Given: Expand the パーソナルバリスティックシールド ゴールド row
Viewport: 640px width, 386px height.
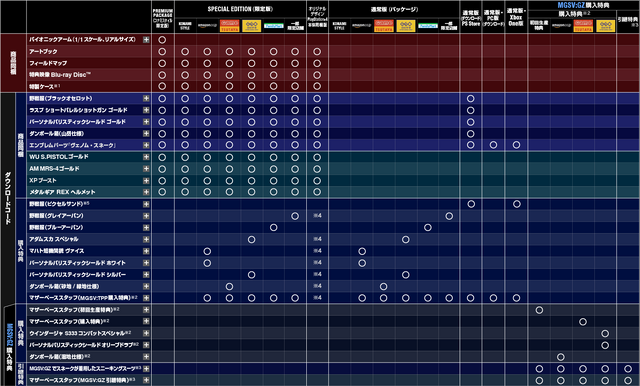Looking at the screenshot, I should click(x=146, y=122).
